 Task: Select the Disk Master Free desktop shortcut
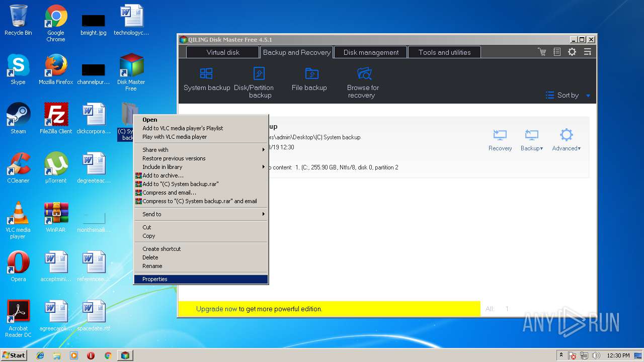(x=131, y=72)
